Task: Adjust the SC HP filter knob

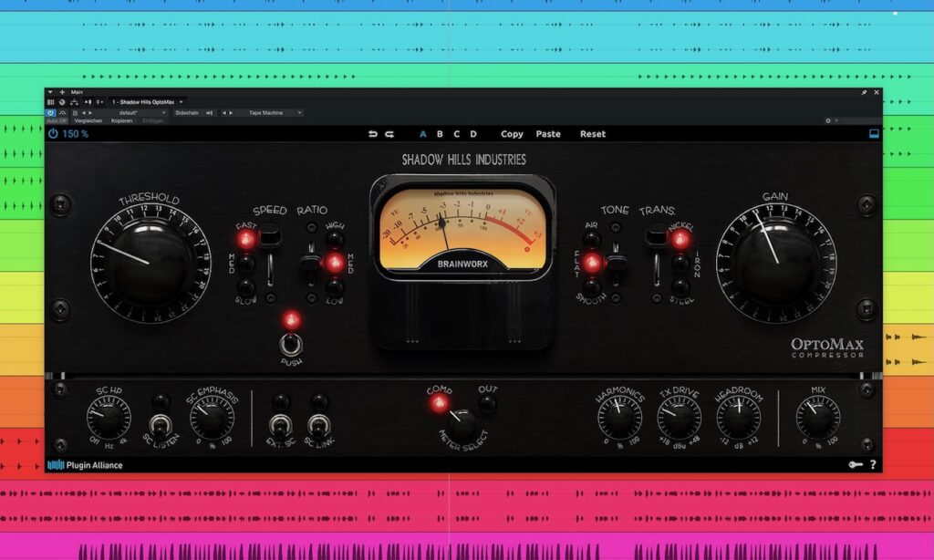Action: (109, 417)
